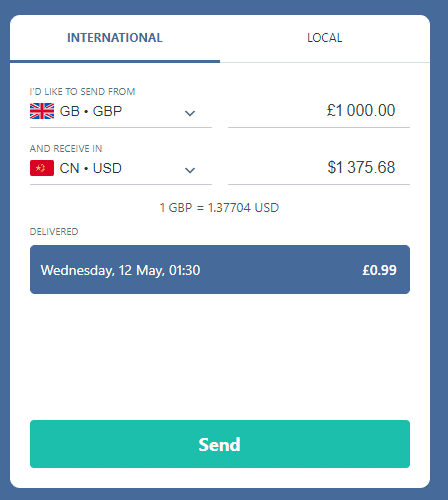Edit the £1 000.00 send amount field
The image size is (448, 500).
(319, 111)
